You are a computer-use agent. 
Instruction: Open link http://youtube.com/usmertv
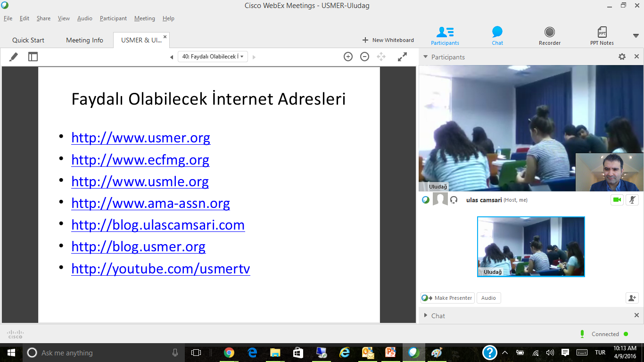click(160, 269)
